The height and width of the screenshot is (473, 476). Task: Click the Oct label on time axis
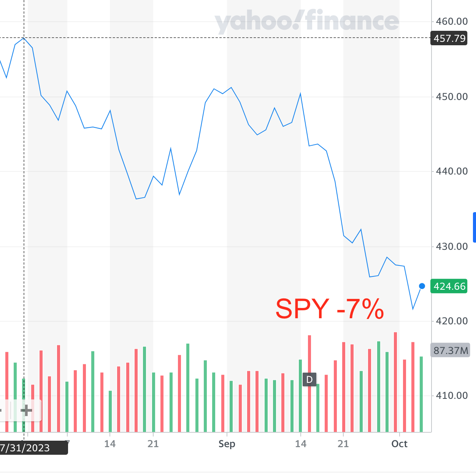click(399, 444)
